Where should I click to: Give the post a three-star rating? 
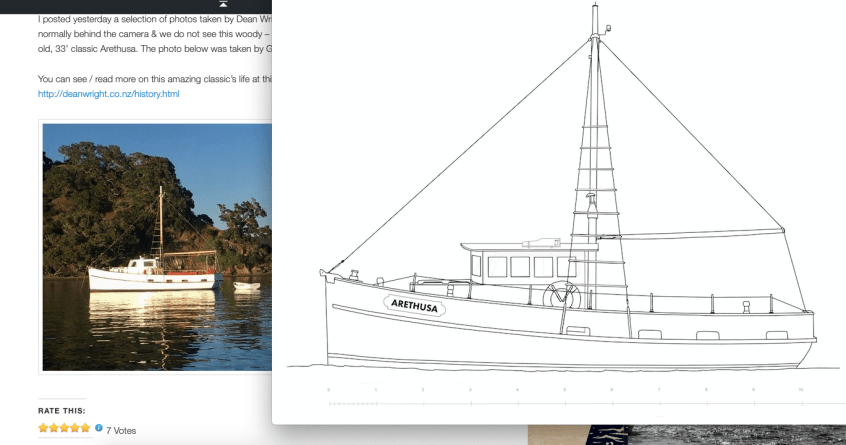[64, 428]
